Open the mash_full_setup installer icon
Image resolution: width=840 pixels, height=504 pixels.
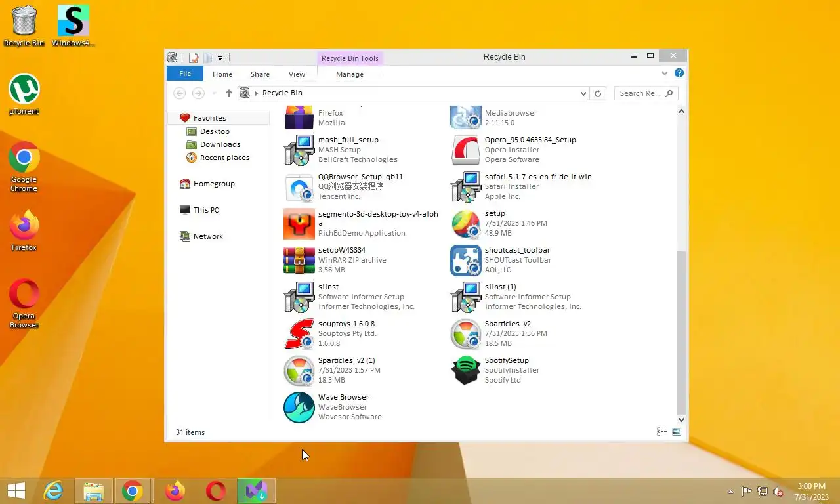[299, 150]
